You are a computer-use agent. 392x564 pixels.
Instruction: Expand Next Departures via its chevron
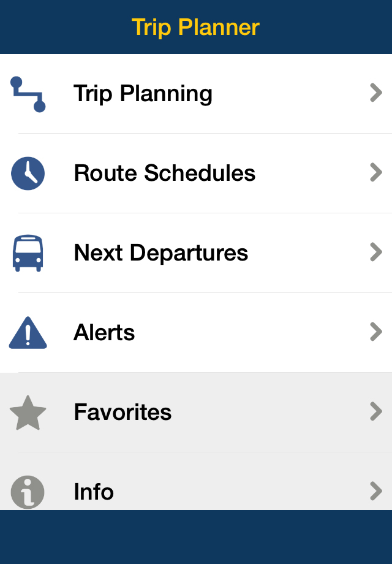(376, 252)
